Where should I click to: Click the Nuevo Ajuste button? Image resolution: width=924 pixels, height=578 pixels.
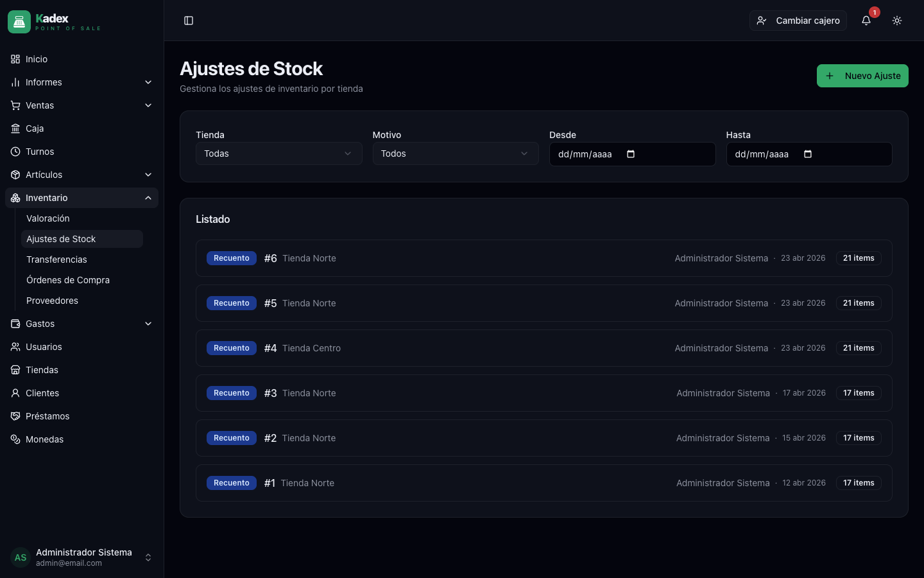[862, 76]
